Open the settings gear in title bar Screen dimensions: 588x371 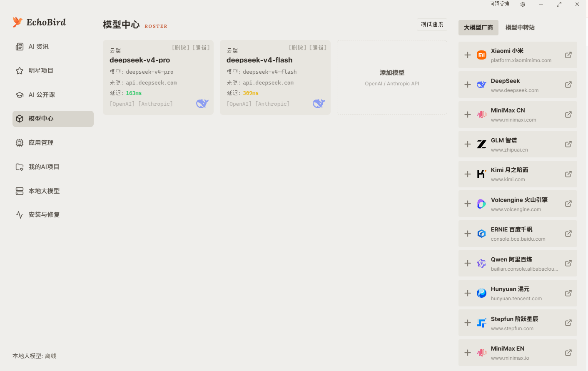523,4
